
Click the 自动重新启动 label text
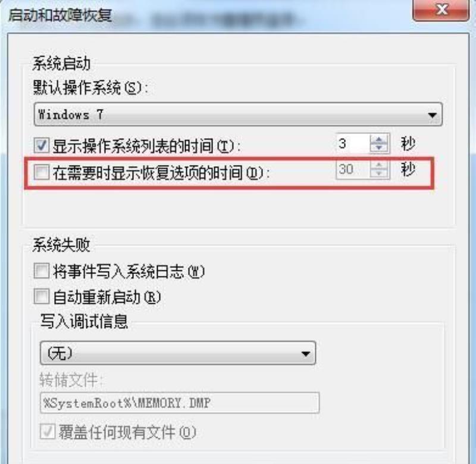107,297
